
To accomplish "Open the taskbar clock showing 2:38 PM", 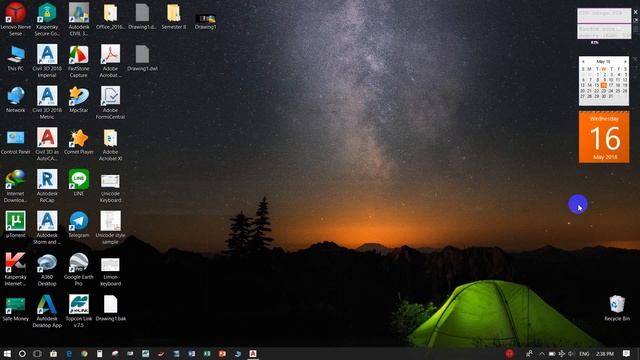I will tap(605, 353).
